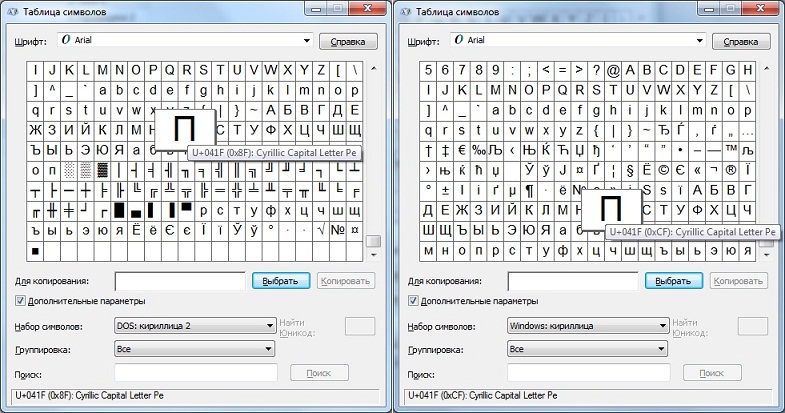Select the '}' closing brace in left window
This screenshot has width=785, height=413.
click(237, 110)
